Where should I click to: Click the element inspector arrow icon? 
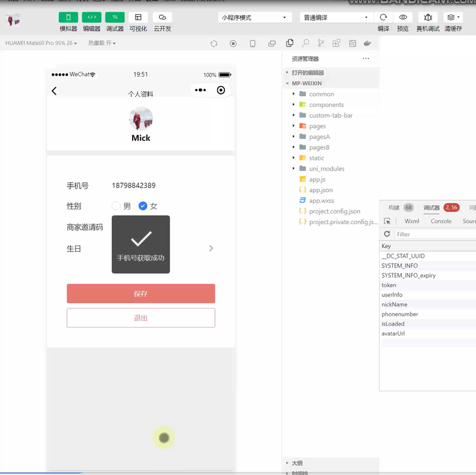tap(387, 221)
